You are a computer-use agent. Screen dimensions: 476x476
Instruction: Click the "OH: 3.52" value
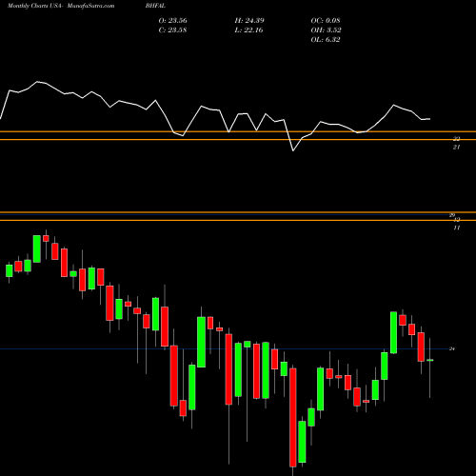tap(326, 30)
